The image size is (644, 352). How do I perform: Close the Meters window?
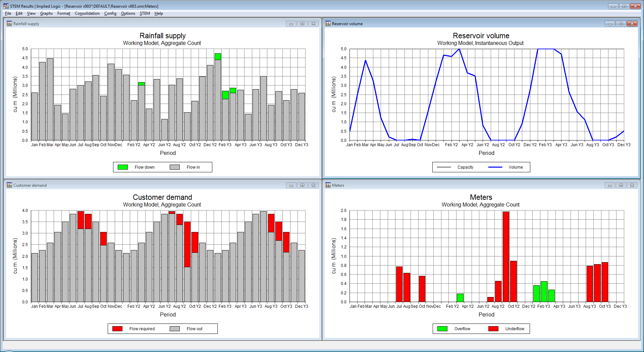(632, 185)
